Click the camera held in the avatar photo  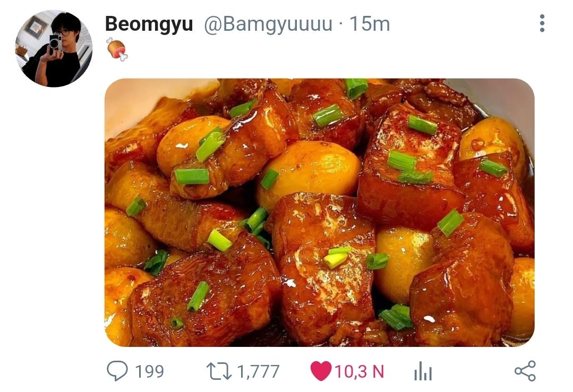click(x=55, y=42)
